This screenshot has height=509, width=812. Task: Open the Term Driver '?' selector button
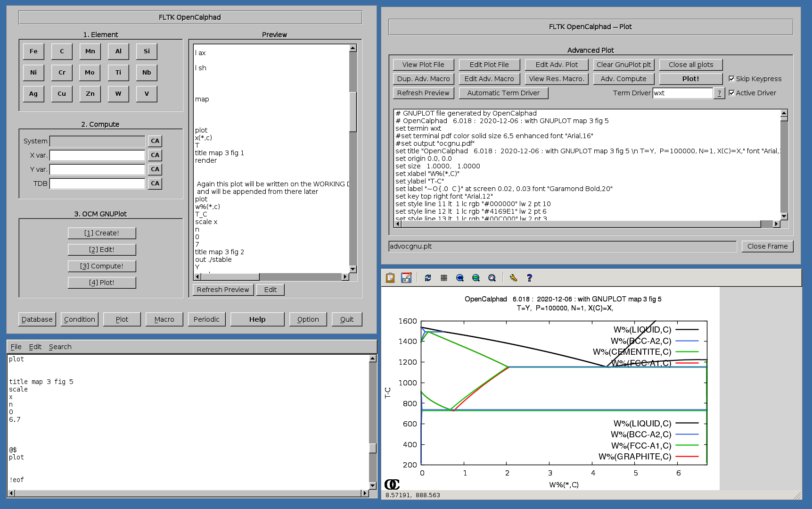pyautogui.click(x=719, y=93)
